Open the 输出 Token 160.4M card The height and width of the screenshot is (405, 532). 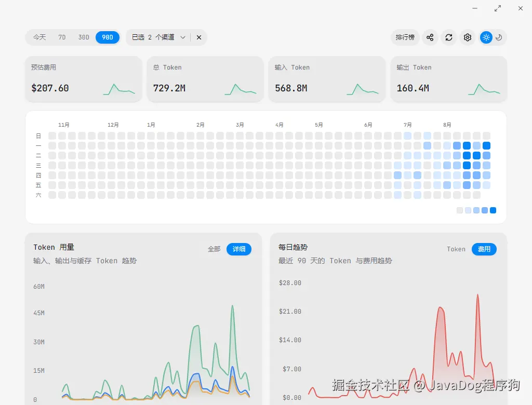tap(448, 79)
